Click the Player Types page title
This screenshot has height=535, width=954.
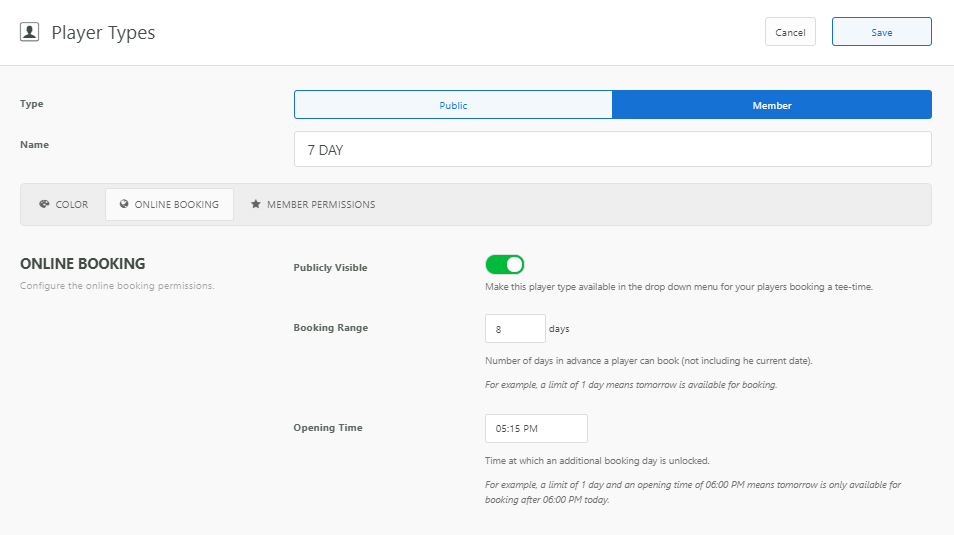point(103,32)
